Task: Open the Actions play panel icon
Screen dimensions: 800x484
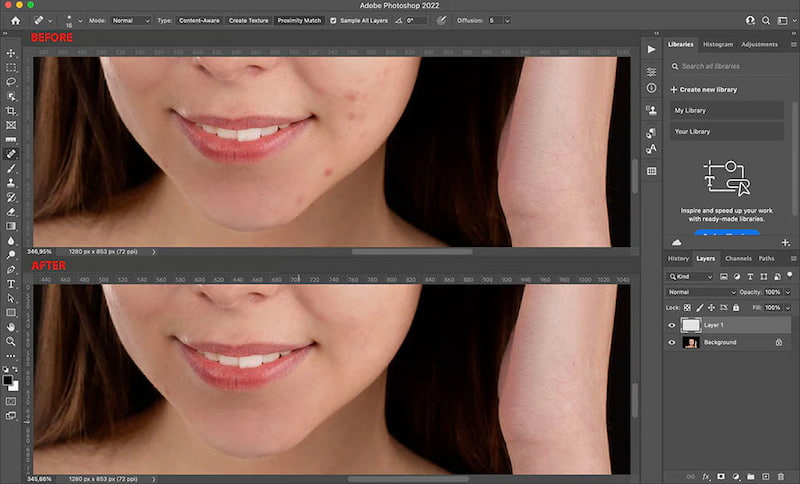Action: [x=652, y=49]
